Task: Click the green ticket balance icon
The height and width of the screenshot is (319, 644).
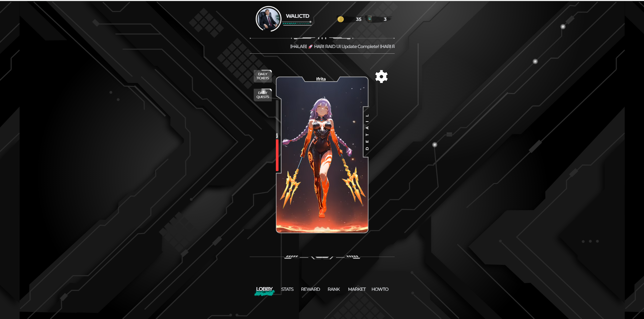Action: click(369, 19)
